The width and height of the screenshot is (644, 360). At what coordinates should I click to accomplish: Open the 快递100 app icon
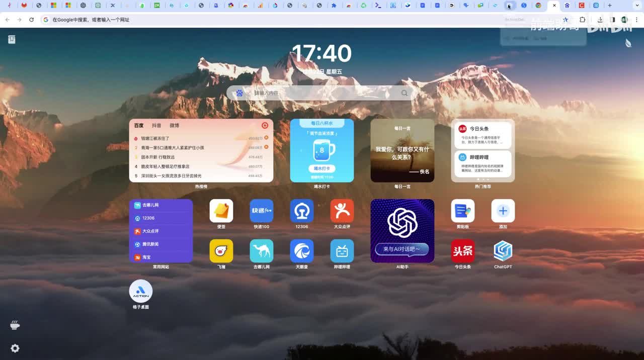click(x=261, y=211)
